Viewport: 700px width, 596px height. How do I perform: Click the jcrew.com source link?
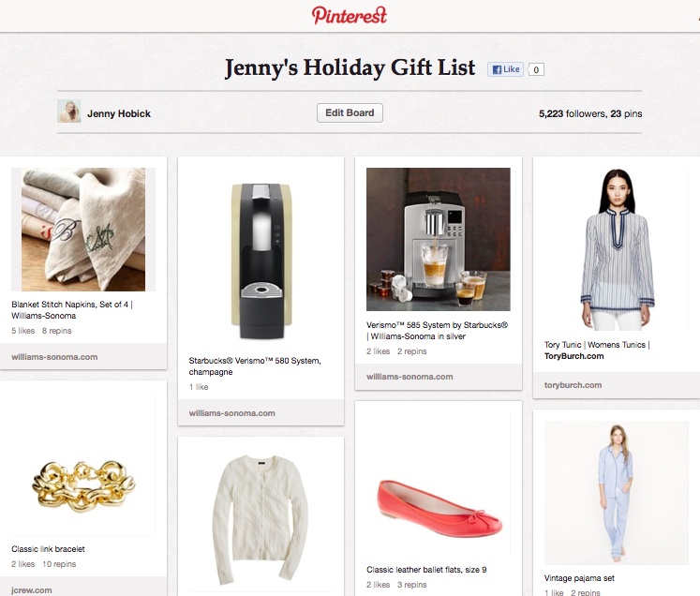(31, 590)
